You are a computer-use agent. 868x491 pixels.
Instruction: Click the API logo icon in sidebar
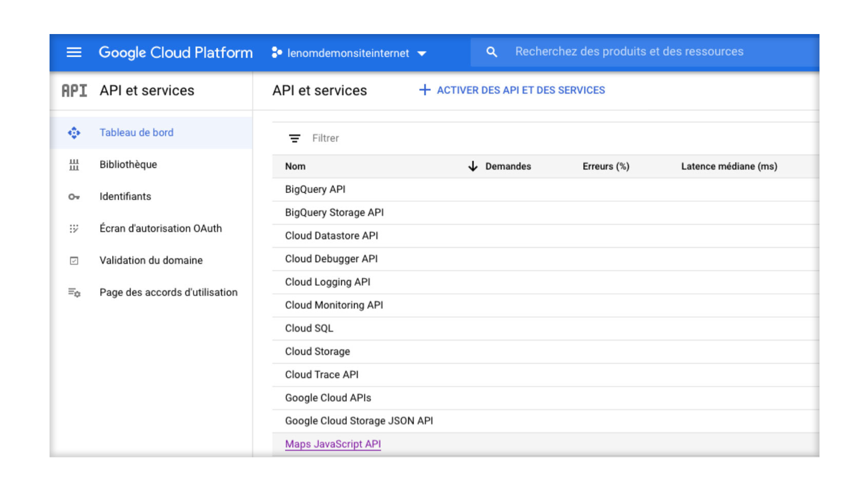(x=74, y=91)
